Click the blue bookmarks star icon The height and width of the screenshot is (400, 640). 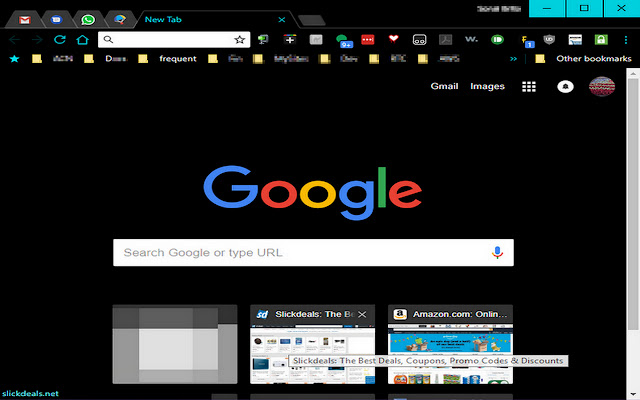click(x=14, y=59)
